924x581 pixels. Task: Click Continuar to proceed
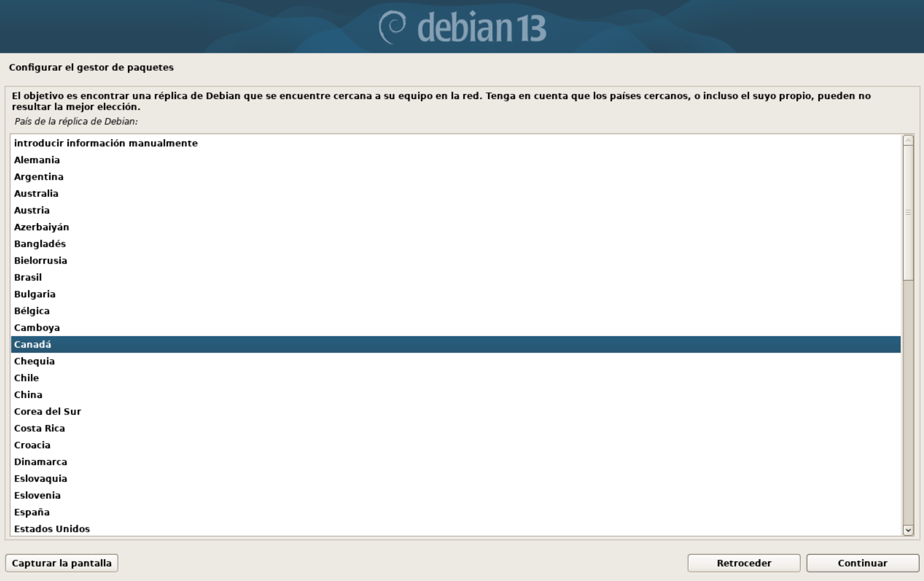coord(862,563)
